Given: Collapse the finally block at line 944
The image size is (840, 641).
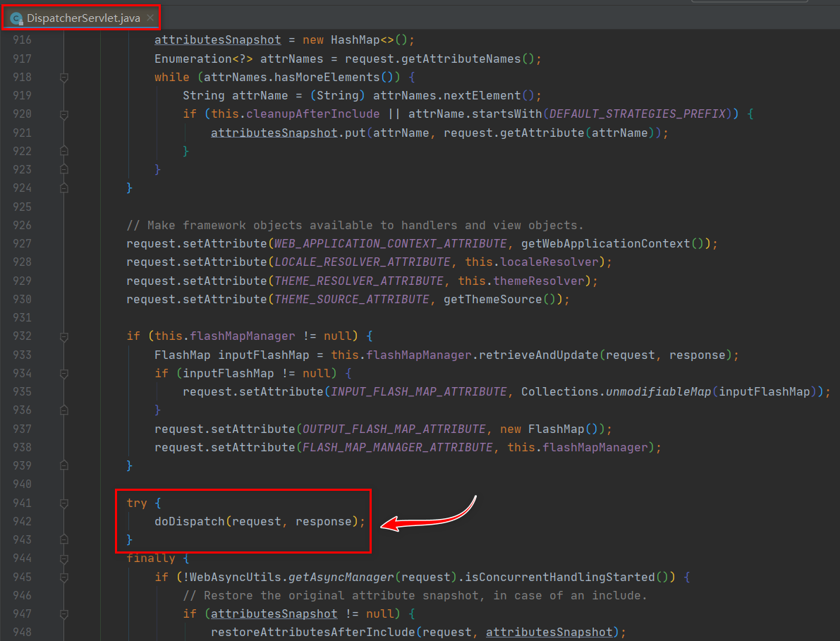Looking at the screenshot, I should (63, 558).
